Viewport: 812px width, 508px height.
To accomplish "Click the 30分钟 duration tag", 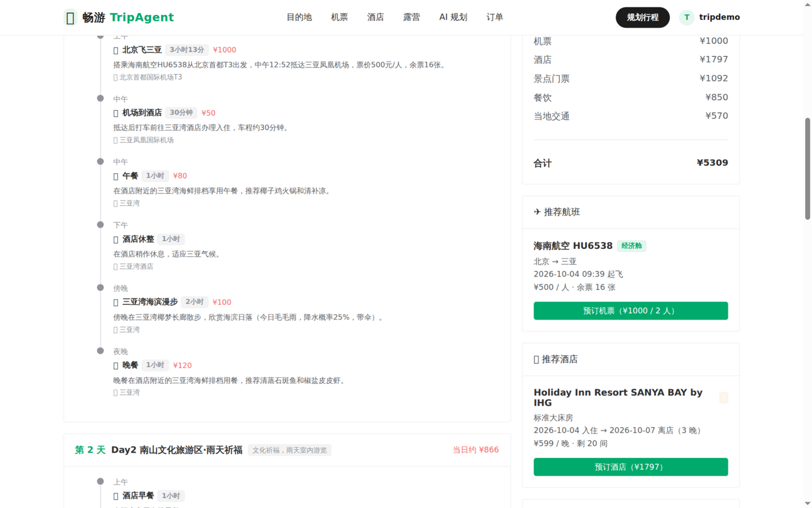I will [x=181, y=113].
